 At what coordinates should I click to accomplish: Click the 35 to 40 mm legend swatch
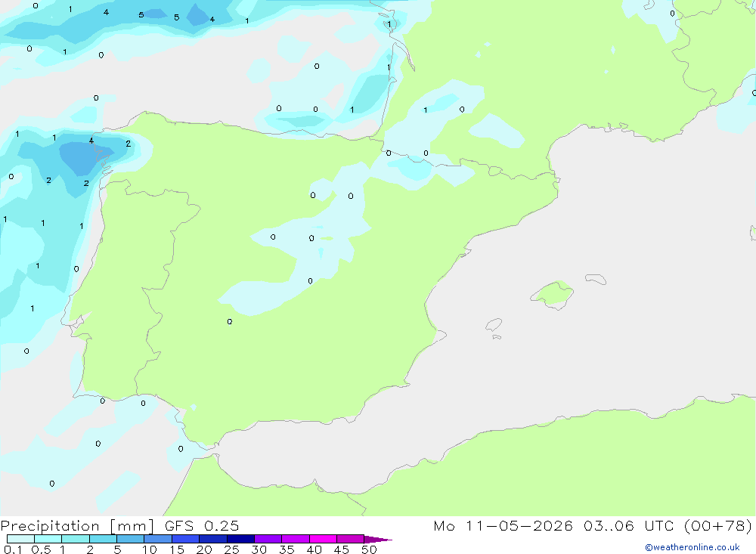click(295, 539)
